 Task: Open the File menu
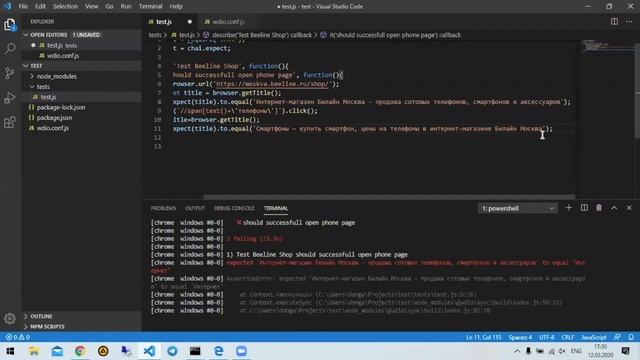click(23, 7)
